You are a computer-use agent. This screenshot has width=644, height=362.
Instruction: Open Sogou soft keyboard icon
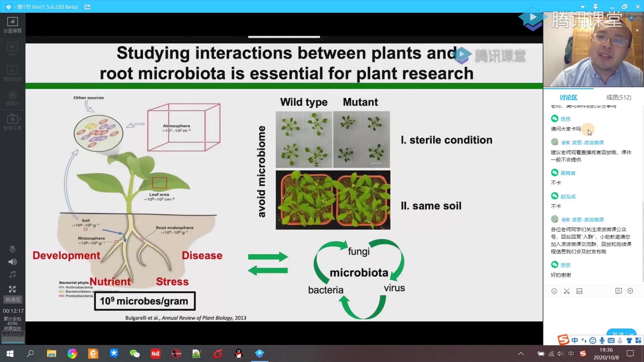(x=611, y=341)
